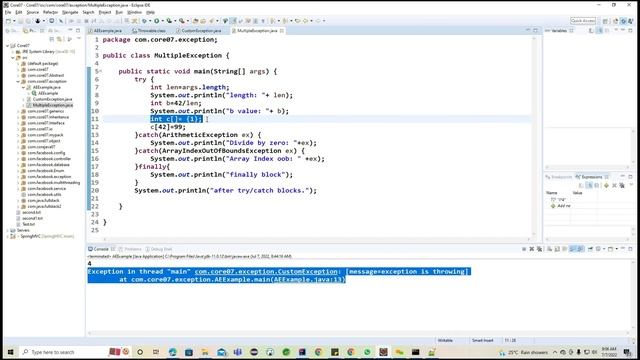The width and height of the screenshot is (640, 360).
Task: Maximize the Console view
Action: (630, 249)
